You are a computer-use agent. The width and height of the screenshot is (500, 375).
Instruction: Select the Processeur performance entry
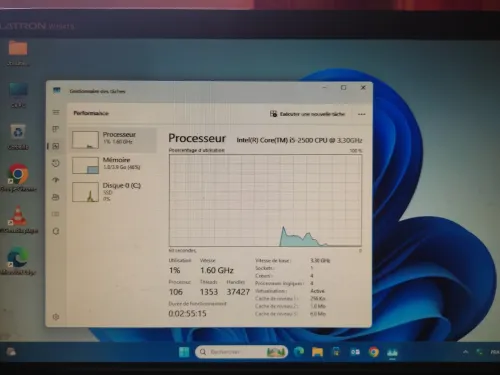113,140
